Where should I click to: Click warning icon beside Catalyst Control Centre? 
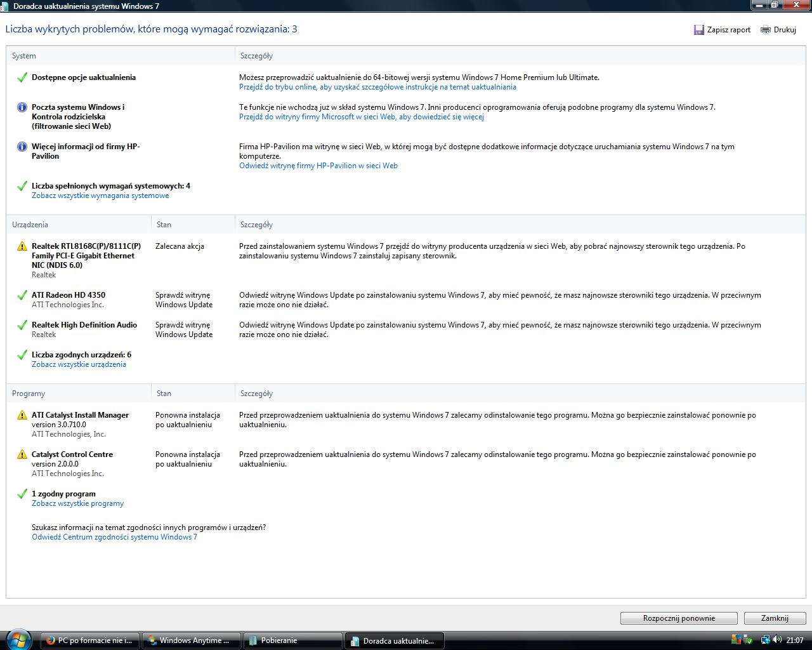tap(22, 454)
